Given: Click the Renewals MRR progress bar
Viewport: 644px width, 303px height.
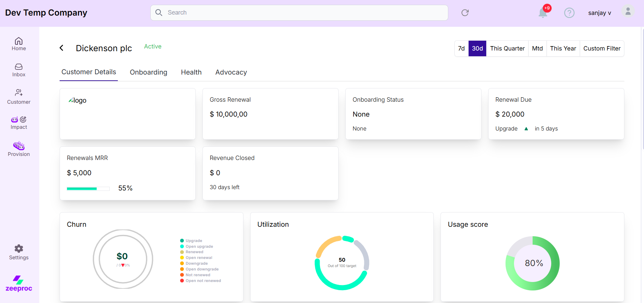Looking at the screenshot, I should (x=88, y=188).
